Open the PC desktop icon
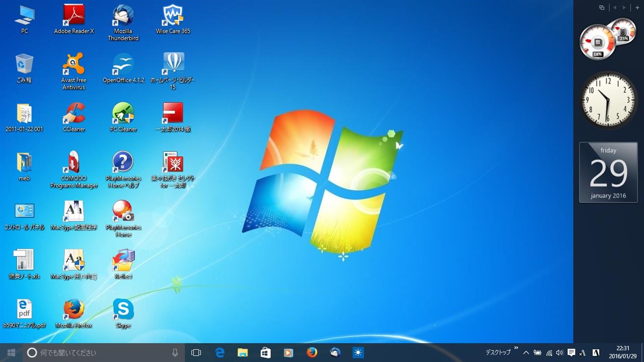 click(x=24, y=19)
